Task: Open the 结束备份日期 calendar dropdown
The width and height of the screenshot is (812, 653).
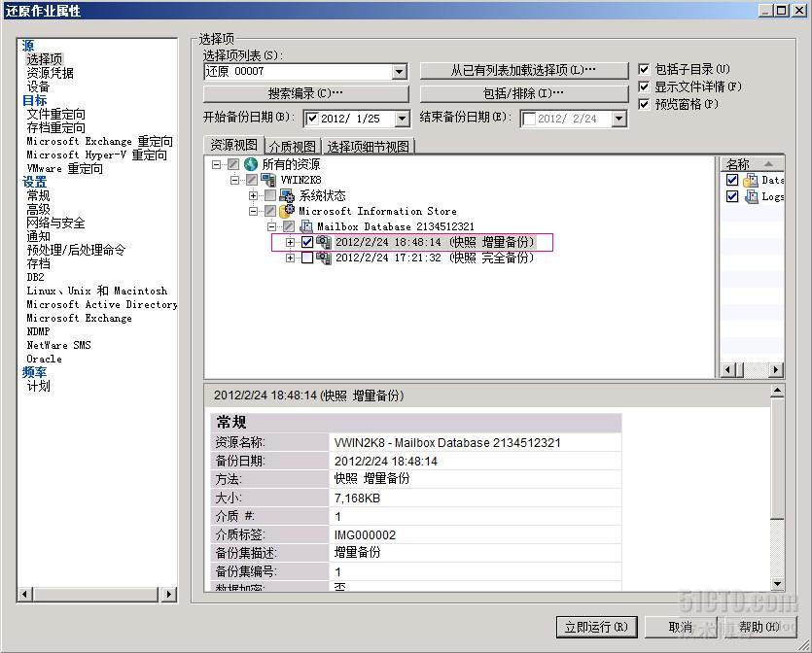Action: 618,119
